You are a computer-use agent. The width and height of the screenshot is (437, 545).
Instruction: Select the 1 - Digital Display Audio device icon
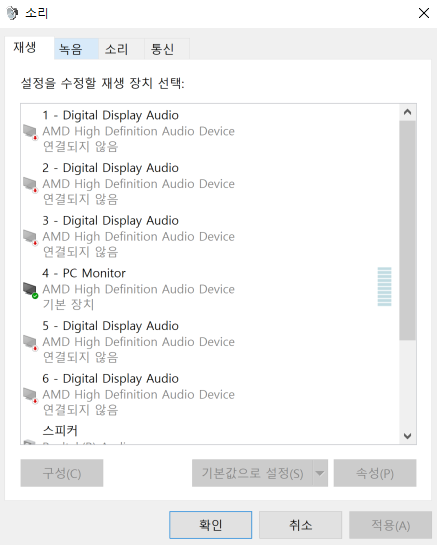tap(31, 132)
